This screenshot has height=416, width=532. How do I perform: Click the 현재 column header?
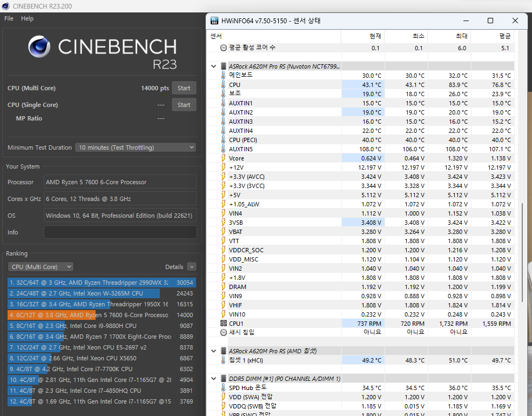(363, 36)
